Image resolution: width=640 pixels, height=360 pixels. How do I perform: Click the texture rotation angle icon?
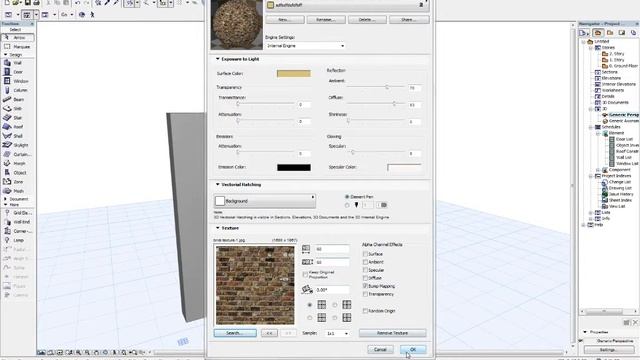(x=307, y=289)
